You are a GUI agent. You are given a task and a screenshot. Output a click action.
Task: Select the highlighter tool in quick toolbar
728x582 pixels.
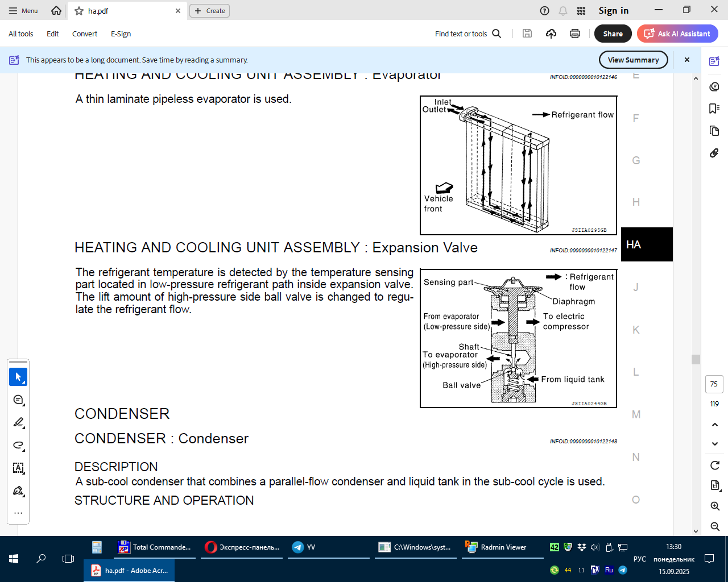[x=18, y=422]
